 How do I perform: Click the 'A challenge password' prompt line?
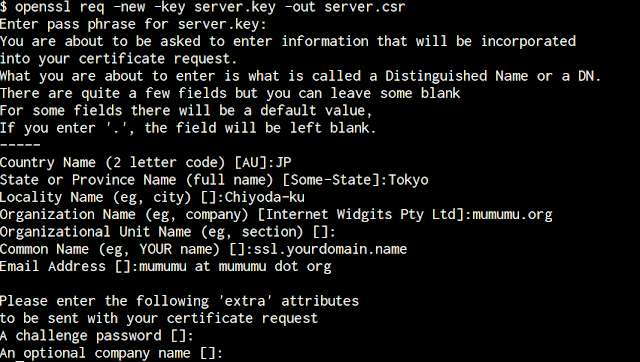97,336
